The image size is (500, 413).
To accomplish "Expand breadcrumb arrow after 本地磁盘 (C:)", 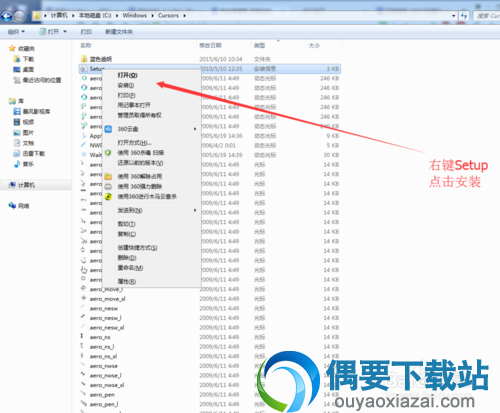I will coord(117,16).
